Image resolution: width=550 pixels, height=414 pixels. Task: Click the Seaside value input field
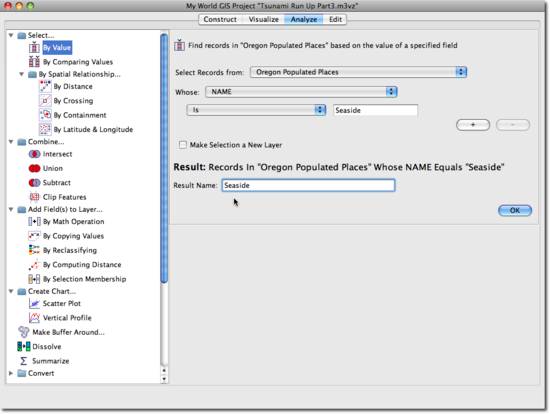coord(375,110)
